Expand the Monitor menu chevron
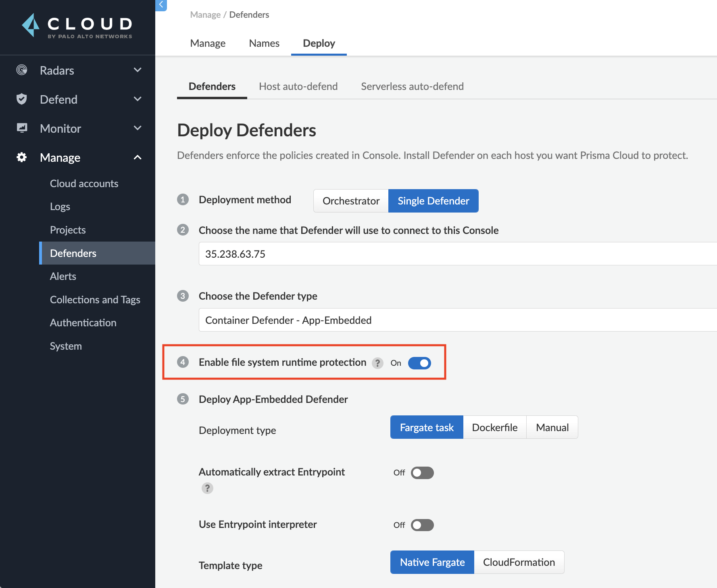Viewport: 717px width, 588px height. tap(138, 128)
